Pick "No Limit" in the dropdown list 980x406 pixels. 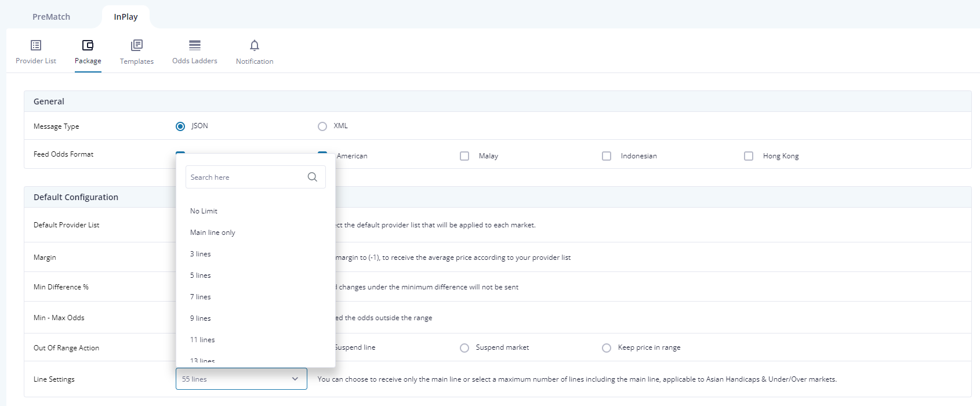(204, 211)
